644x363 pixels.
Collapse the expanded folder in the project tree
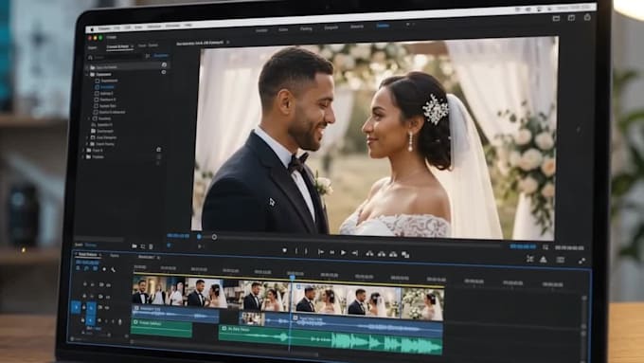tap(87, 75)
